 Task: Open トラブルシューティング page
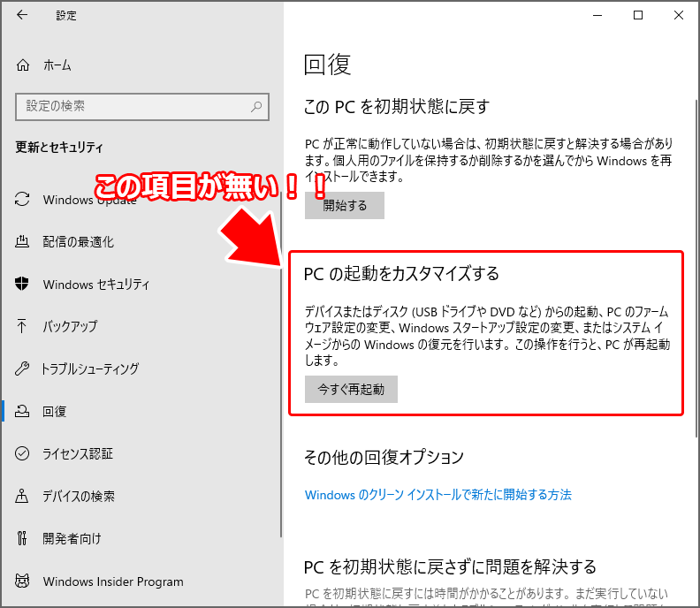click(90, 369)
